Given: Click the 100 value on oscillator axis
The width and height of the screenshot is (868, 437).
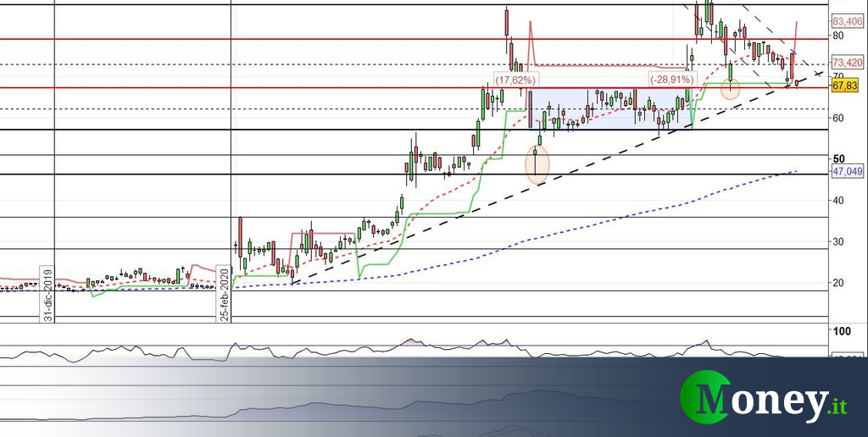Looking at the screenshot, I should 841,332.
